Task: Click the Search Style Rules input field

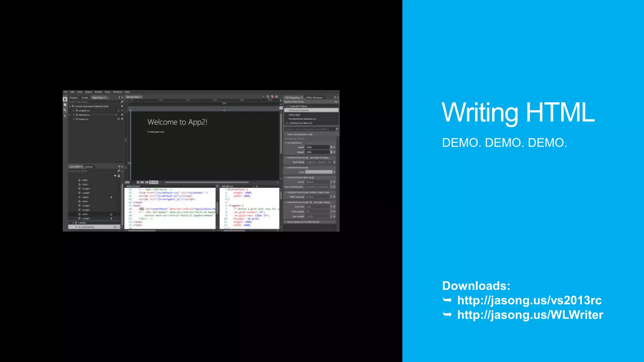Action: point(94,102)
